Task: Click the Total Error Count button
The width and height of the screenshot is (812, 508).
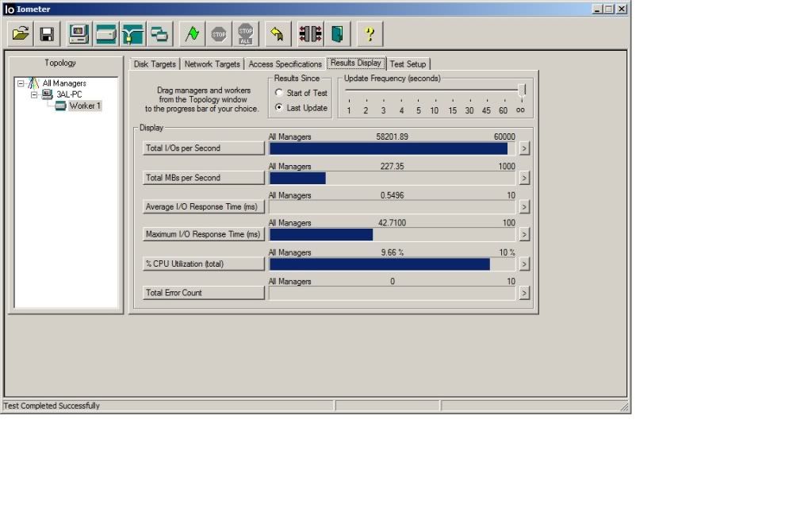Action: coord(204,293)
